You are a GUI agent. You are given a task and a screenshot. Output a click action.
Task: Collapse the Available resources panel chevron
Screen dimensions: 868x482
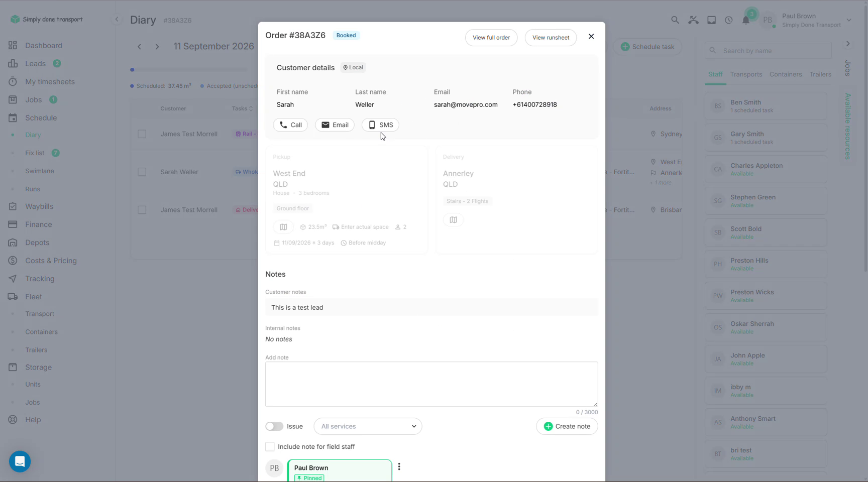tap(848, 44)
